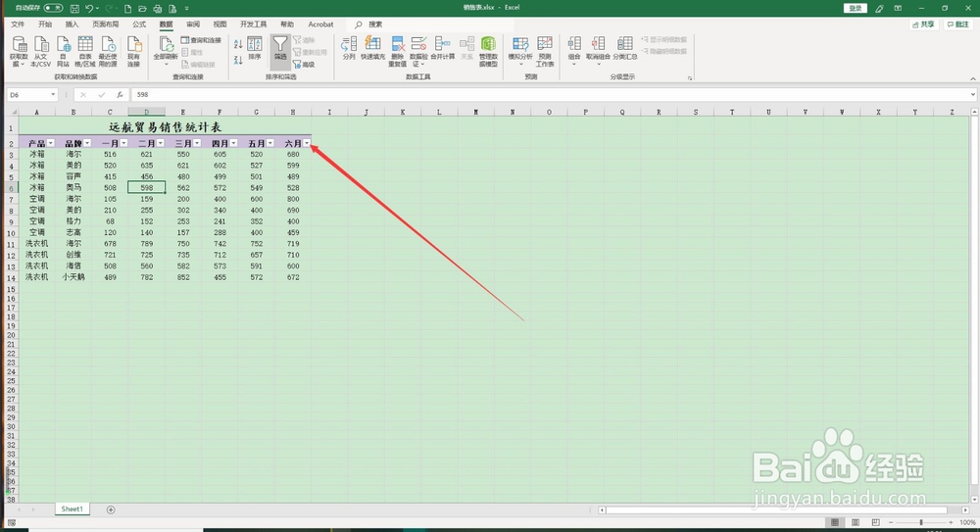Open 模拟分析 (What-If Analysis) menu
The image size is (980, 532).
(520, 51)
